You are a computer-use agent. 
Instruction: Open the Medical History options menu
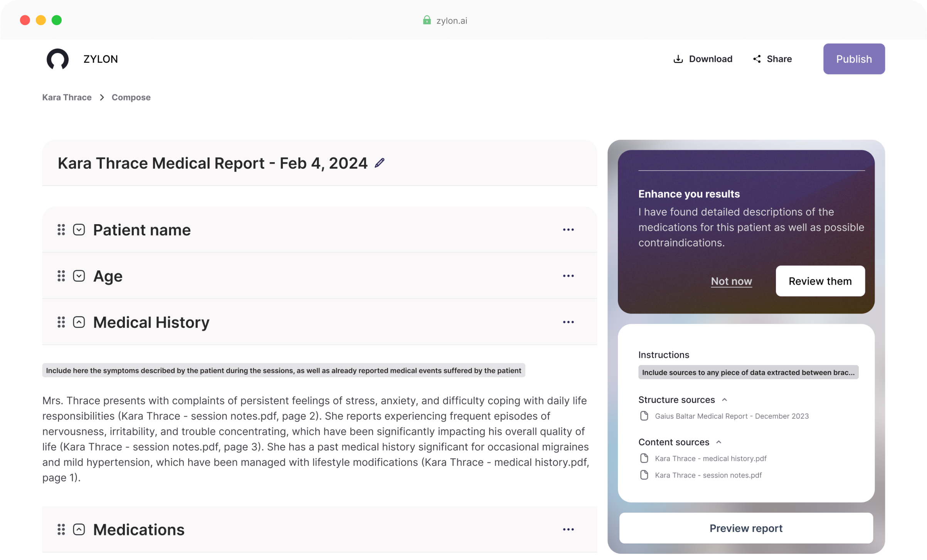pyautogui.click(x=568, y=322)
